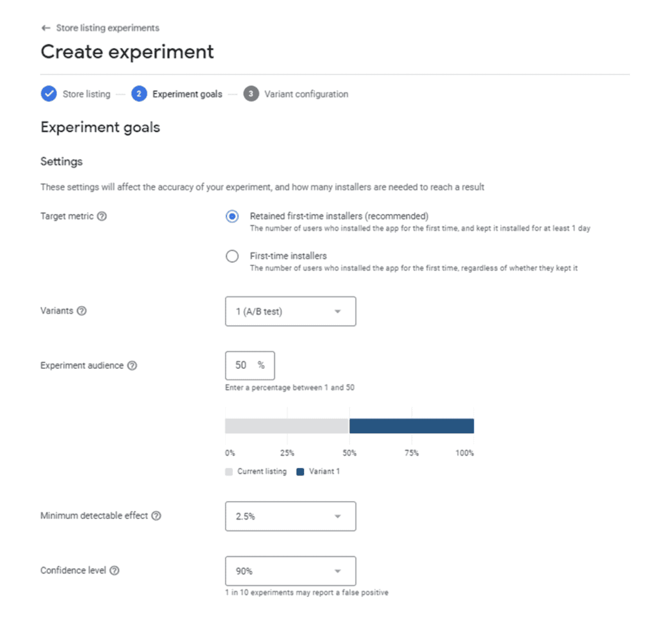The image size is (672, 619).
Task: Click the completed Store listing step checkmark
Action: pos(48,94)
